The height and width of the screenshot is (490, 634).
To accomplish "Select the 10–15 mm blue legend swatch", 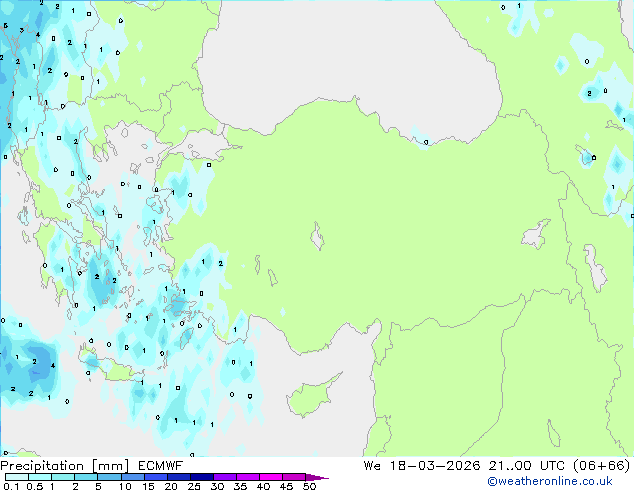I will (133, 477).
